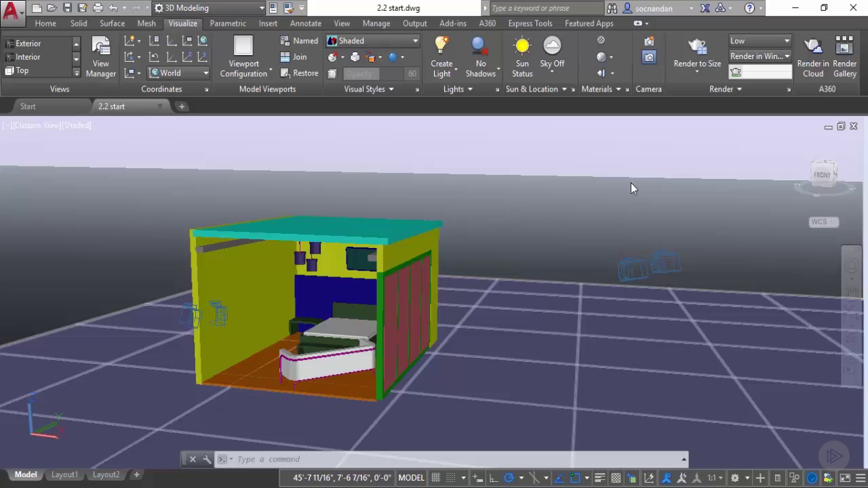
Task: Click the command line input field
Action: pyautogui.click(x=454, y=459)
